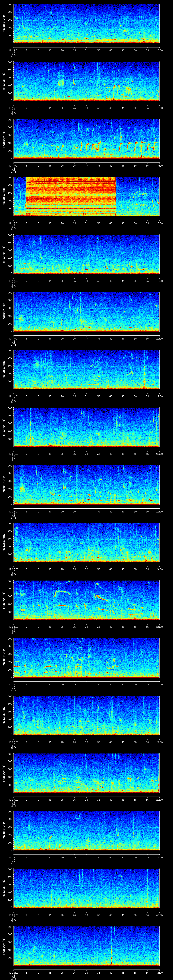Screen dimensions: 173x980
Task: Click the Frequency (Hz) axis label of the 19:17 panel
Action: [x=4, y=196]
